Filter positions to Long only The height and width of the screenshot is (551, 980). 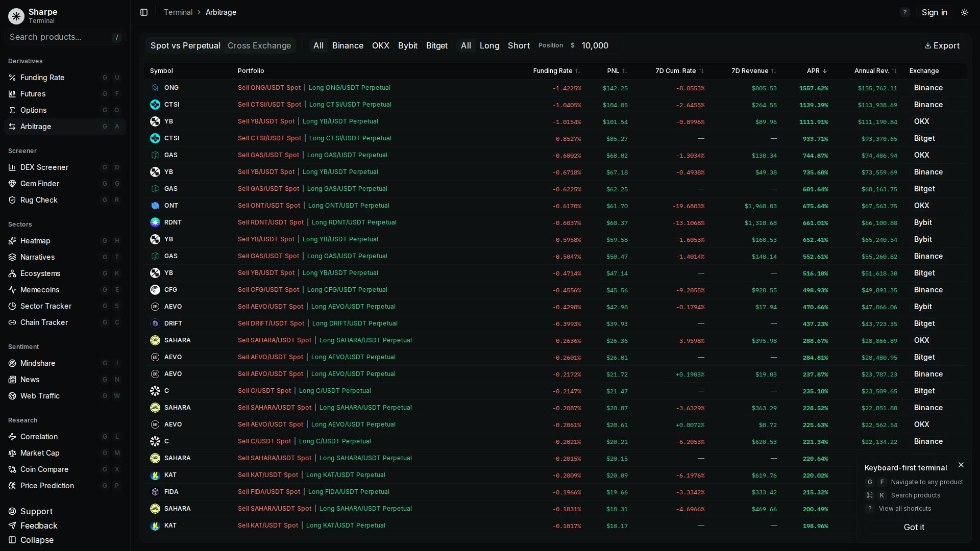pyautogui.click(x=489, y=45)
